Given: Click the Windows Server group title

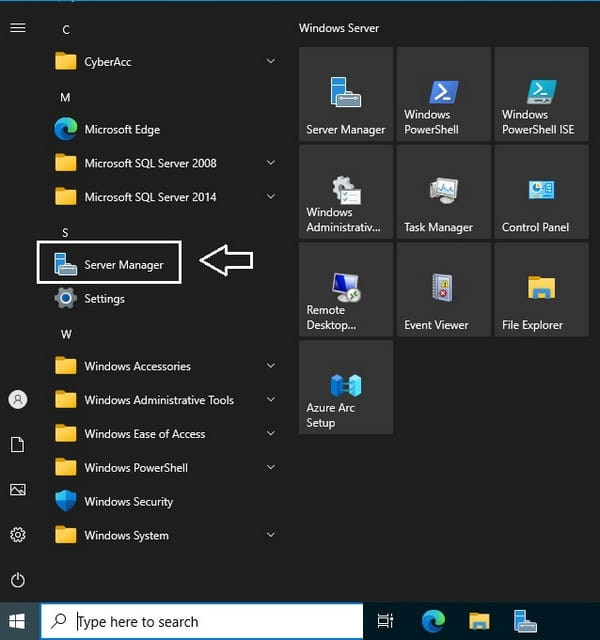Looking at the screenshot, I should click(x=339, y=28).
